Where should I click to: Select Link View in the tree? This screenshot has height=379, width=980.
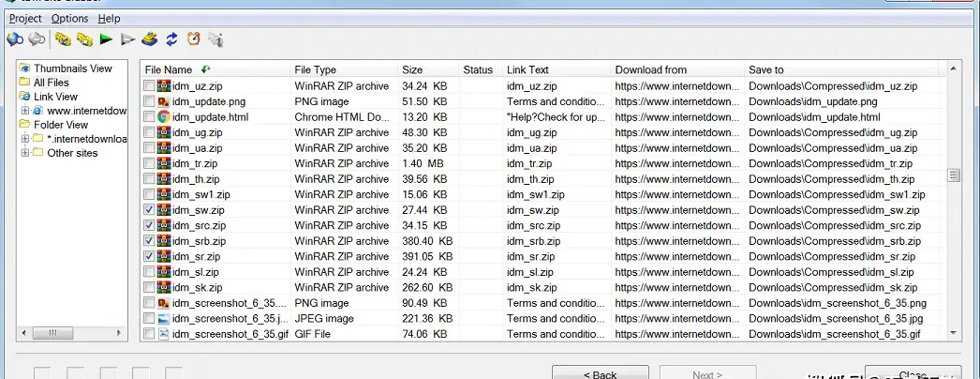coord(55,97)
